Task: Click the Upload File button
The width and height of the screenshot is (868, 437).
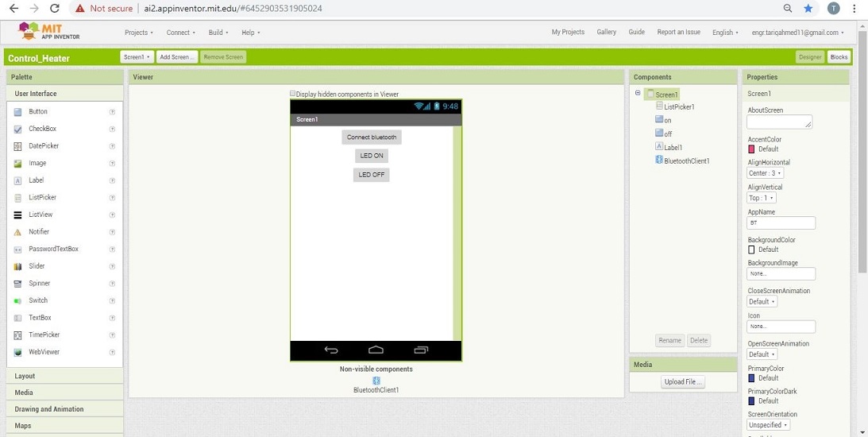Action: coord(683,382)
